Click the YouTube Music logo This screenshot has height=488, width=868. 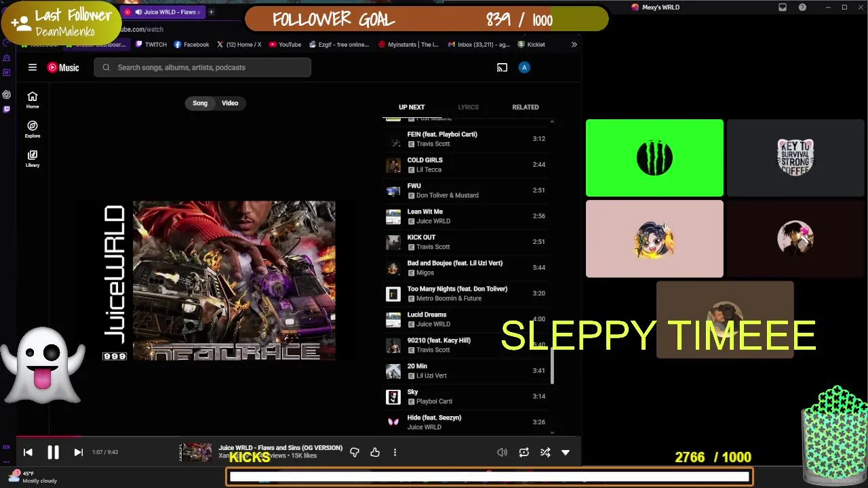coord(63,67)
